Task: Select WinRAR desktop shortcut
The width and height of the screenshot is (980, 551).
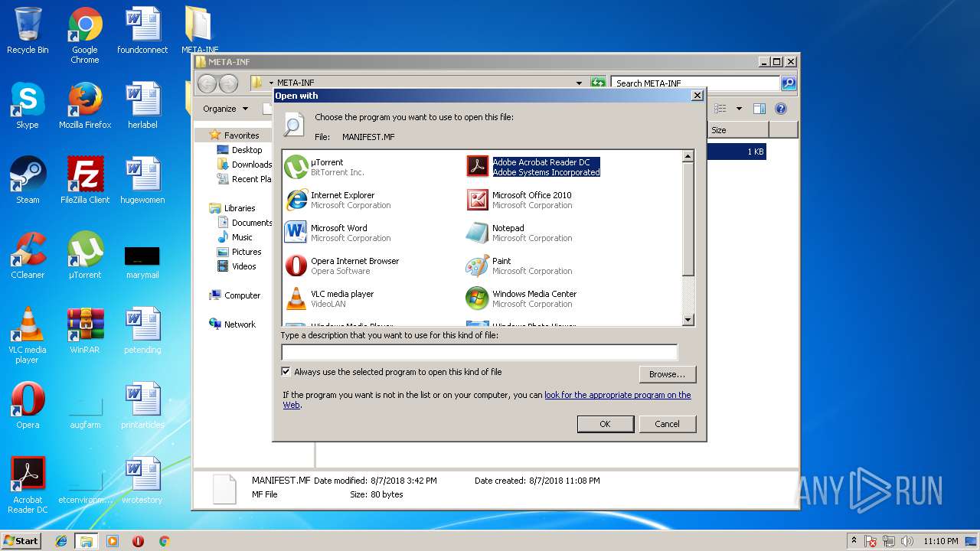Action: point(85,331)
